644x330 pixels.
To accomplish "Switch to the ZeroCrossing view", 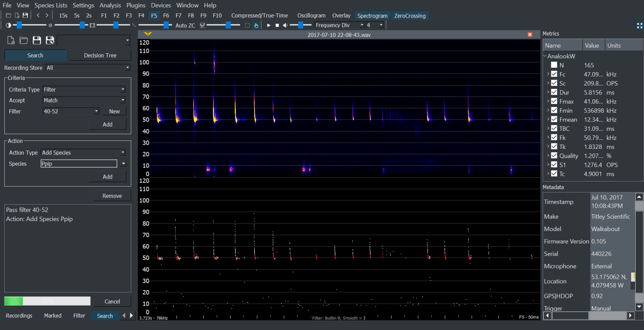I will point(410,15).
